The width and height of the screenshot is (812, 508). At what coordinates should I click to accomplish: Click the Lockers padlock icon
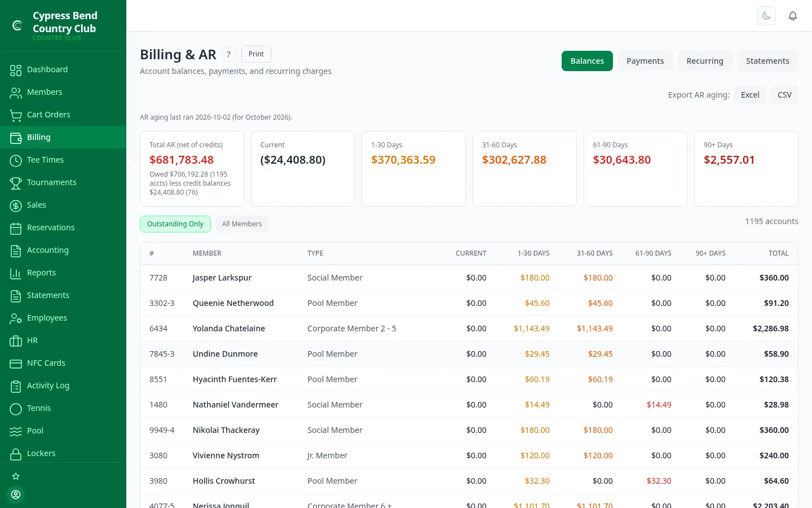(x=16, y=454)
